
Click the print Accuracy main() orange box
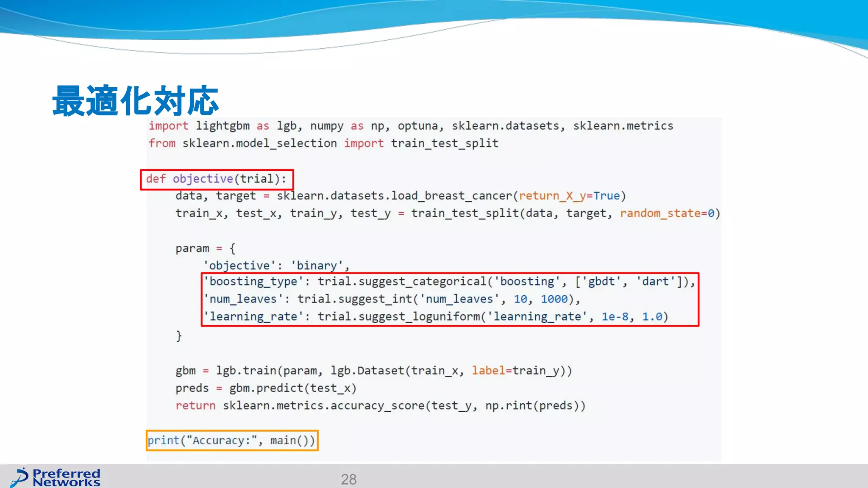pos(232,441)
